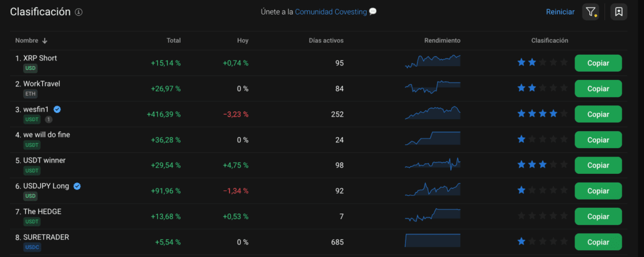Image resolution: width=644 pixels, height=257 pixels.
Task: Copy the SURETRADER strategy
Action: [597, 242]
